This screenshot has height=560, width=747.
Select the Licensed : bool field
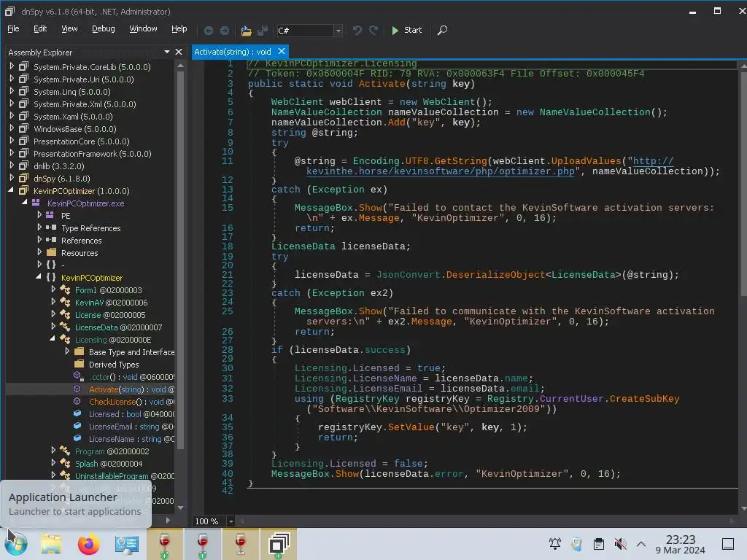click(x=131, y=414)
